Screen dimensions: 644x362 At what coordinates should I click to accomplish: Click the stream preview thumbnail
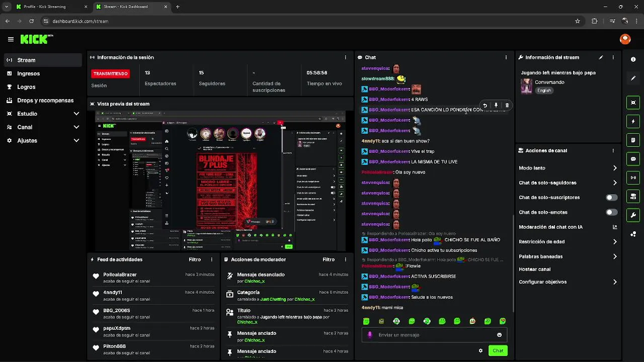[220, 180]
